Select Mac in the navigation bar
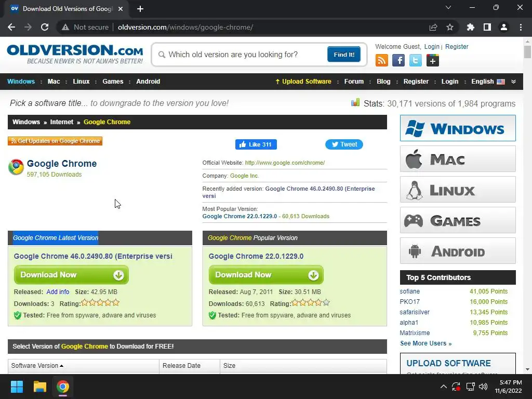Screen dimensions: 532x399 click(54, 82)
